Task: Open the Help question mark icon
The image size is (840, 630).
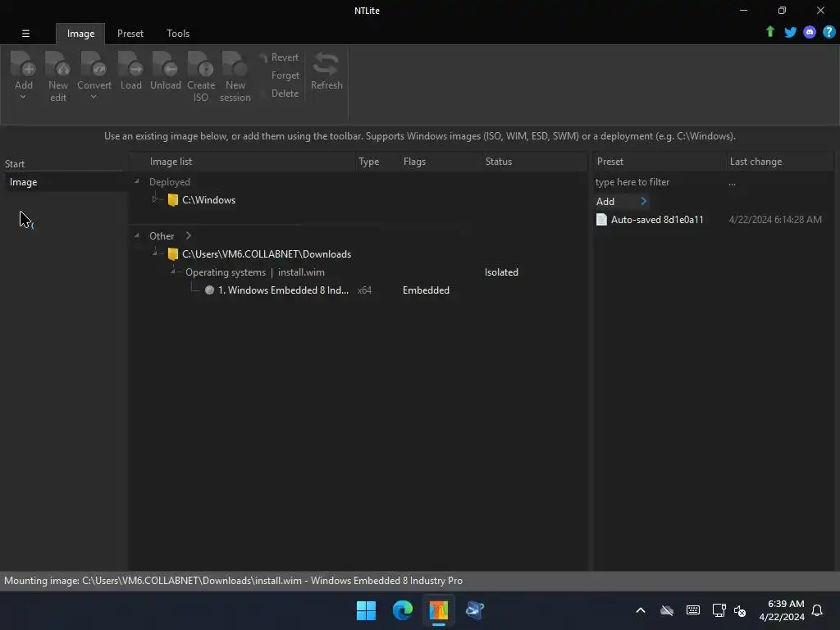Action: pos(829,32)
